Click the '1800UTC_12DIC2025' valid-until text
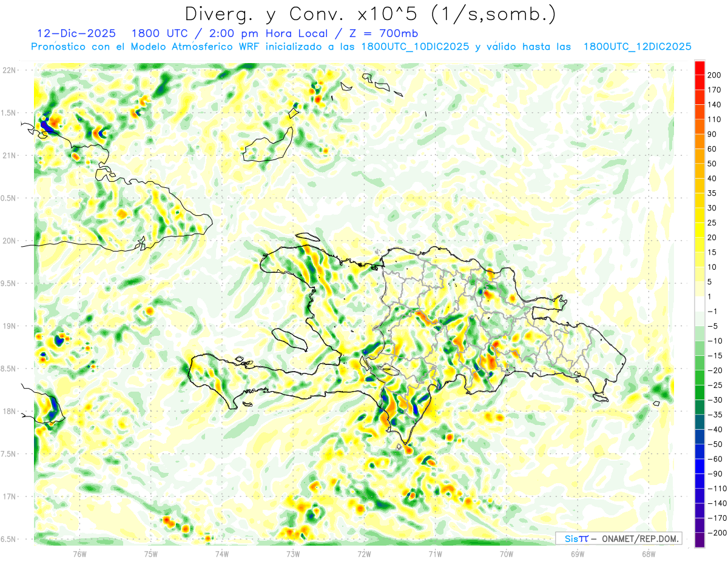Viewport: 728px width, 562px height. tap(637, 47)
